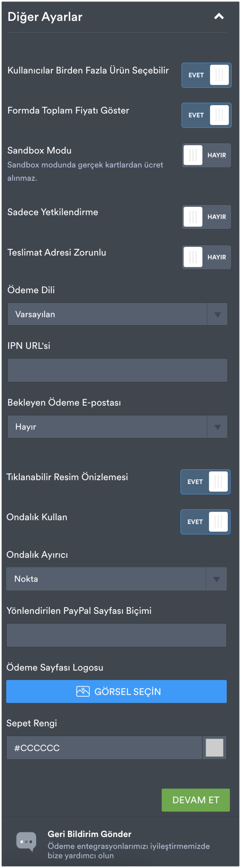
Task: Open Bekleyen Ödeme E-postası dropdown
Action: point(117,427)
